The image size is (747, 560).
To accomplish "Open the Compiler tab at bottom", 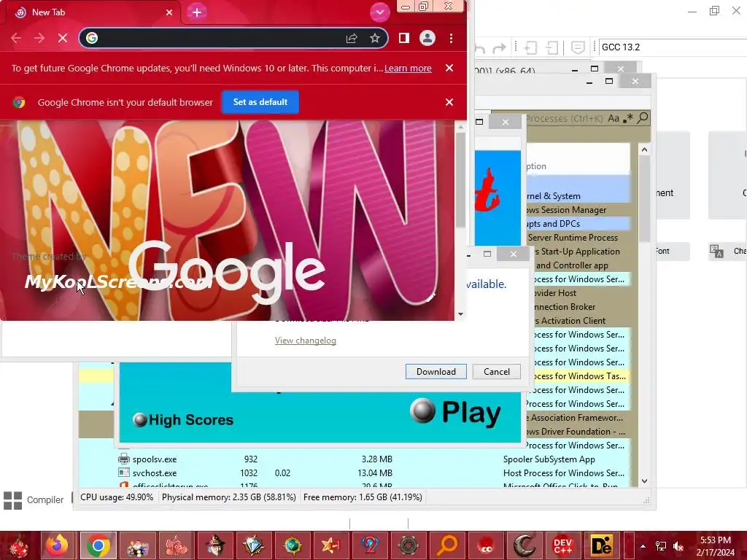I will pos(34,499).
